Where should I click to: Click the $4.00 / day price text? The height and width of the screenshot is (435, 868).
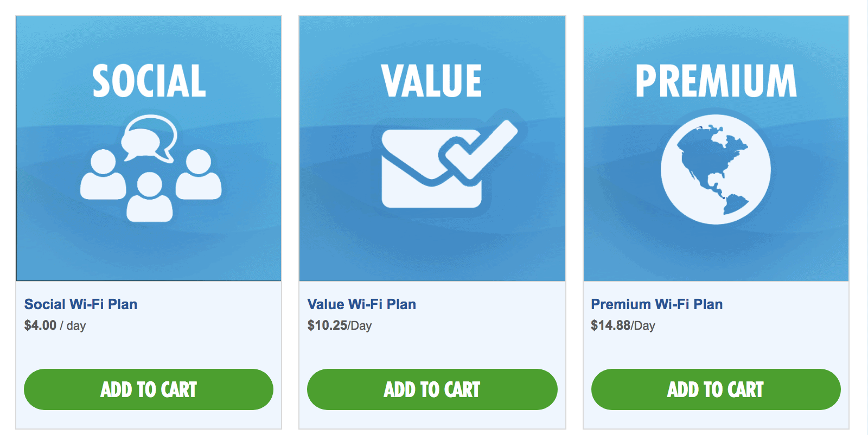55,325
